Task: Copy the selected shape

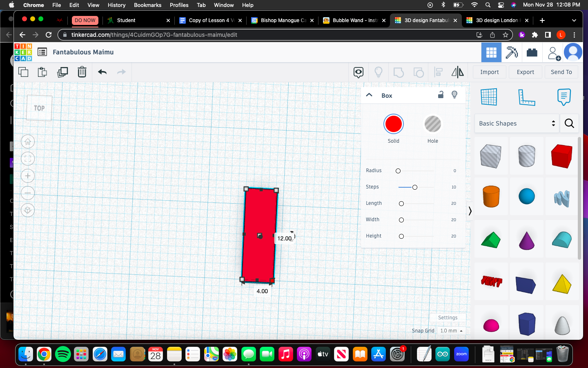Action: click(x=23, y=72)
